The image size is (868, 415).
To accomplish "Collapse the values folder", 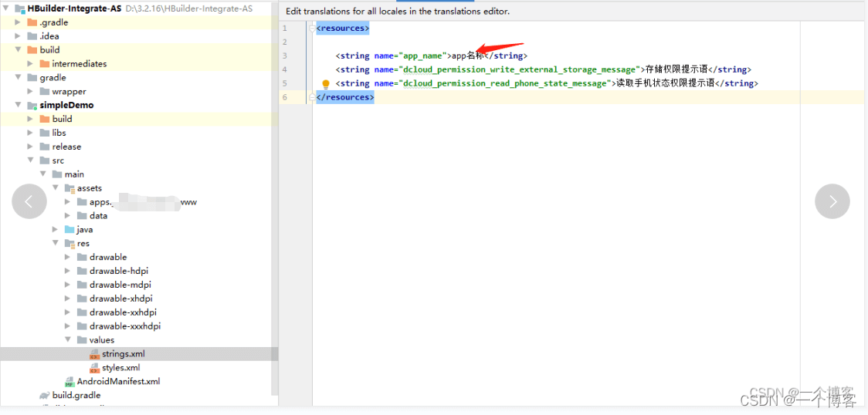I will [x=68, y=339].
